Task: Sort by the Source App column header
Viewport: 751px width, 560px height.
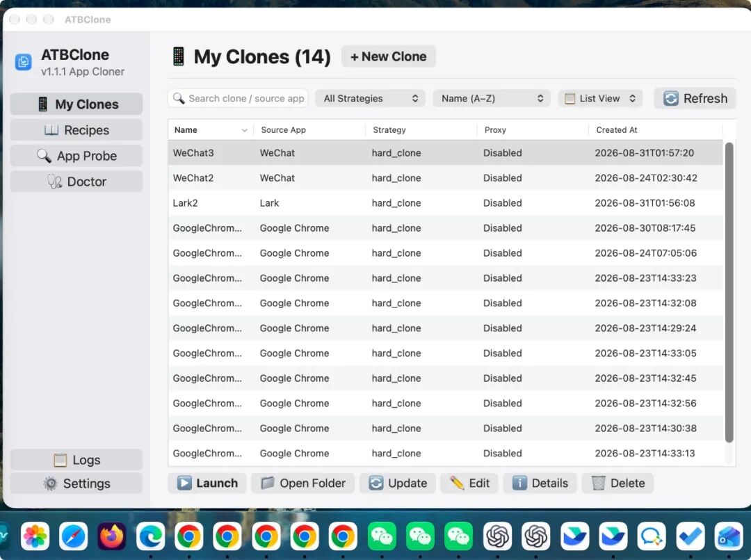Action: click(x=309, y=130)
